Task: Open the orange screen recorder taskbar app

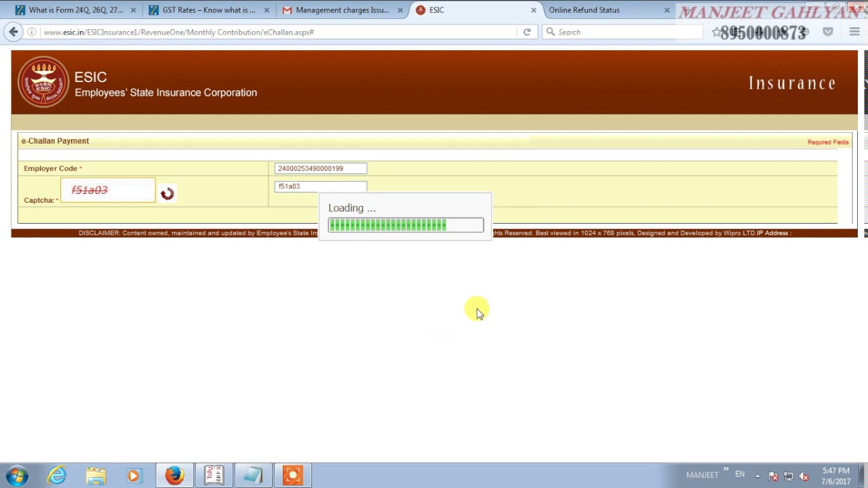Action: [x=292, y=476]
